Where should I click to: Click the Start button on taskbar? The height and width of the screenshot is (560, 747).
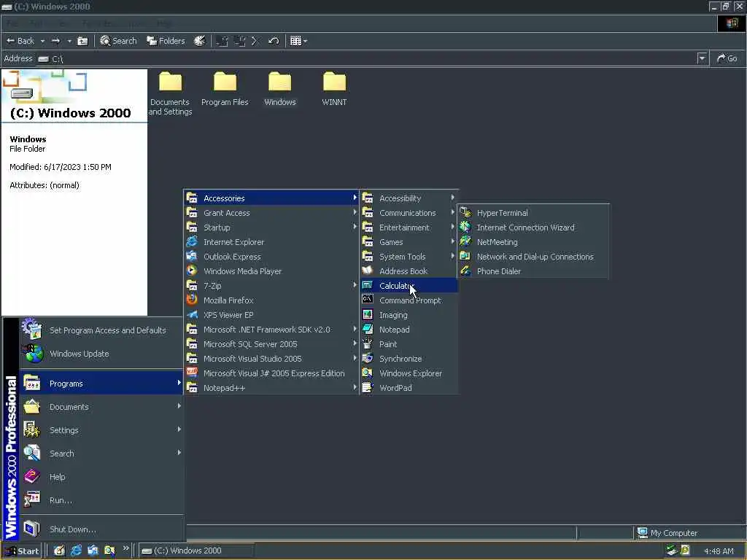tap(22, 551)
